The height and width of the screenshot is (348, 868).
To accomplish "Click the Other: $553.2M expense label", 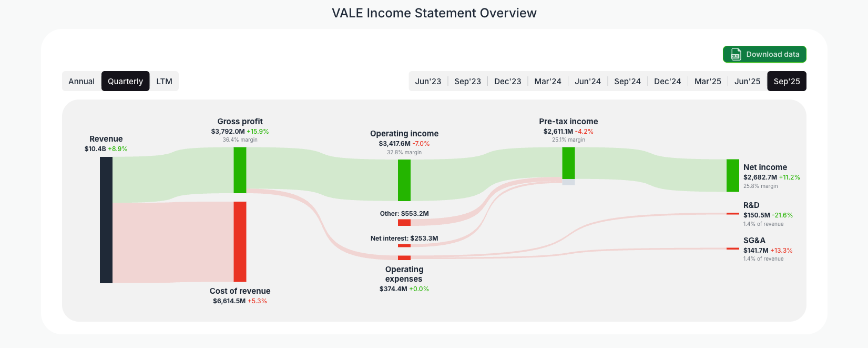I will coord(404,213).
